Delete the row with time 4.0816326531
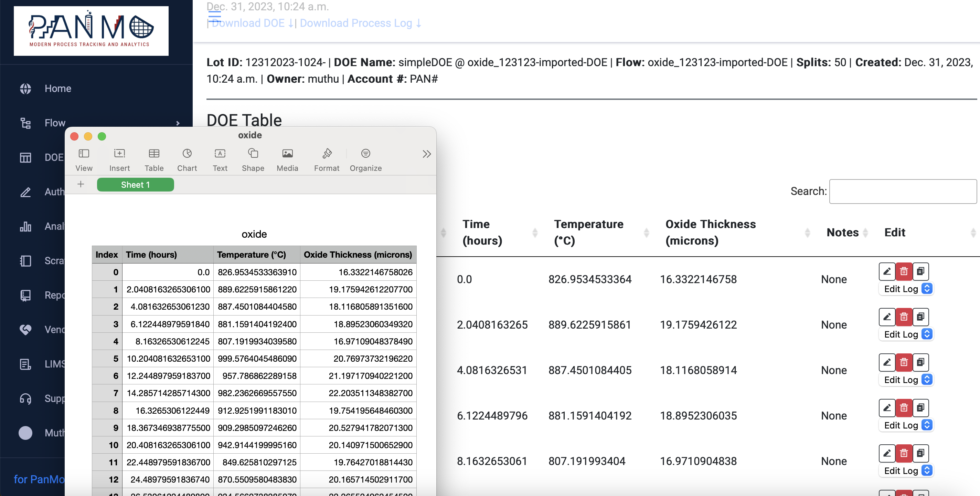 pyautogui.click(x=904, y=362)
